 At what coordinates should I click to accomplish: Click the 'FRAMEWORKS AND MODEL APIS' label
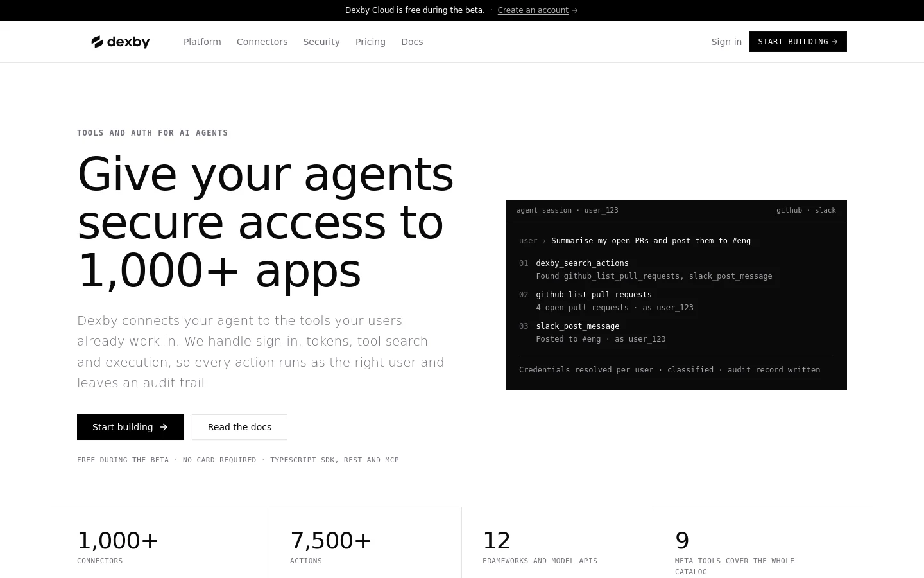point(540,561)
